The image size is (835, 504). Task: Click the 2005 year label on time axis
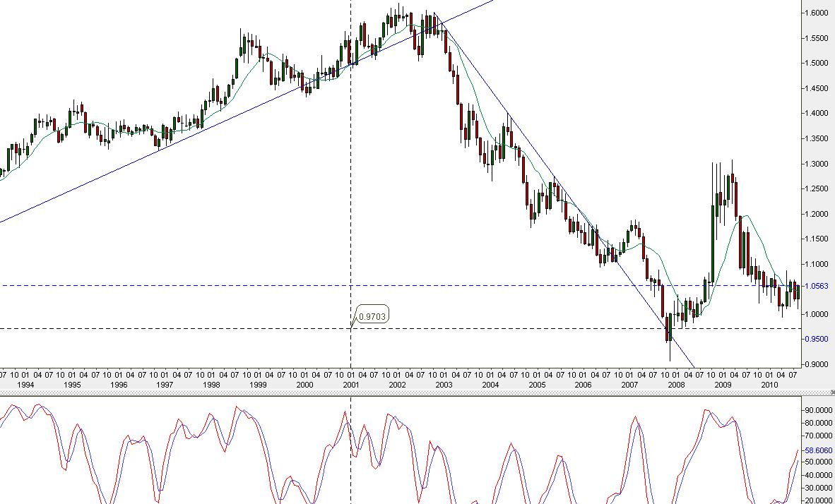tap(537, 384)
